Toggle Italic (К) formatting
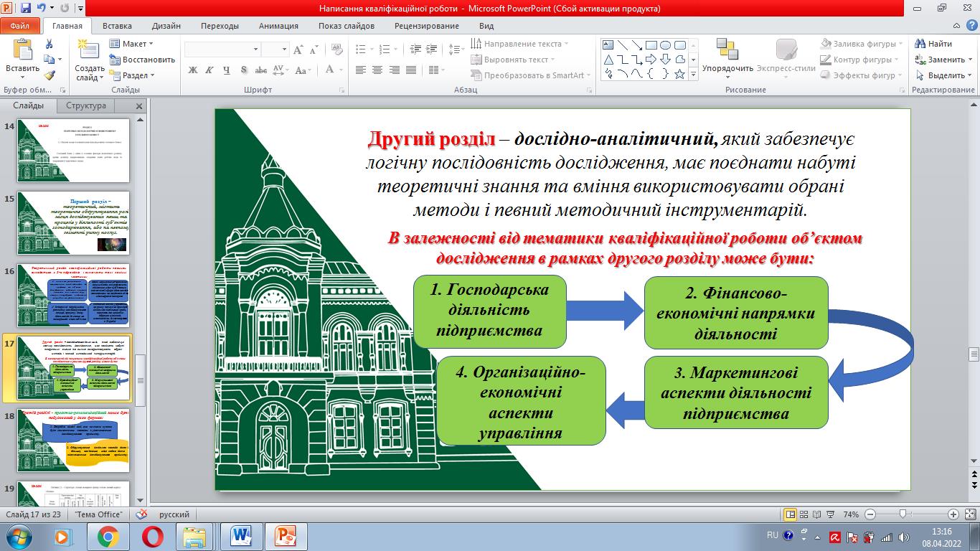Image resolution: width=980 pixels, height=551 pixels. pyautogui.click(x=209, y=70)
